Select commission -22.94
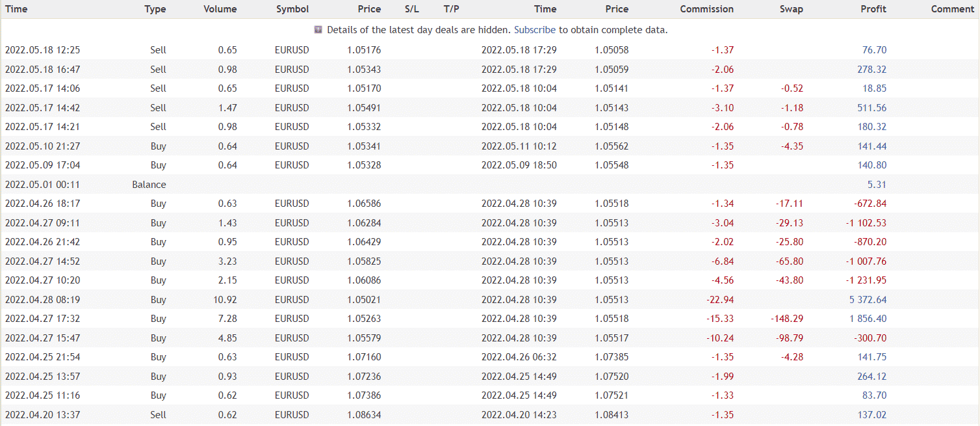 tap(720, 300)
